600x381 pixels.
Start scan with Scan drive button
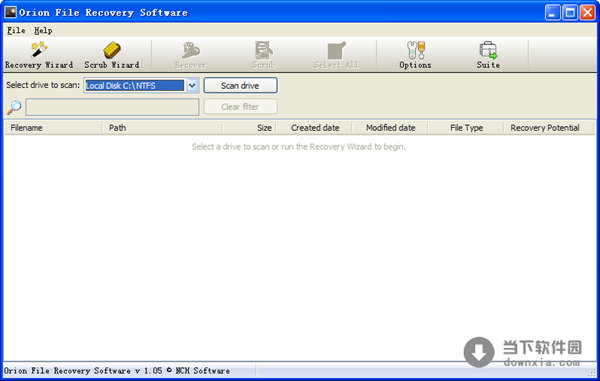tap(240, 85)
